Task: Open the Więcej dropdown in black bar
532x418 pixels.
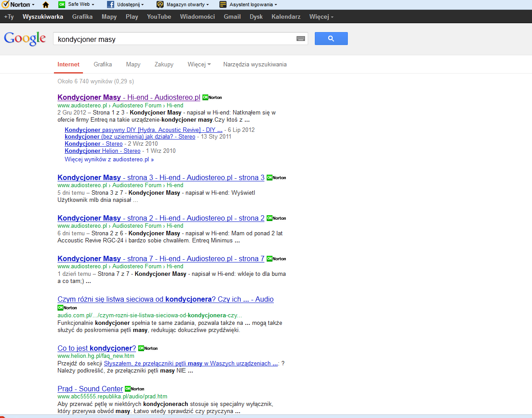Action: [322, 16]
